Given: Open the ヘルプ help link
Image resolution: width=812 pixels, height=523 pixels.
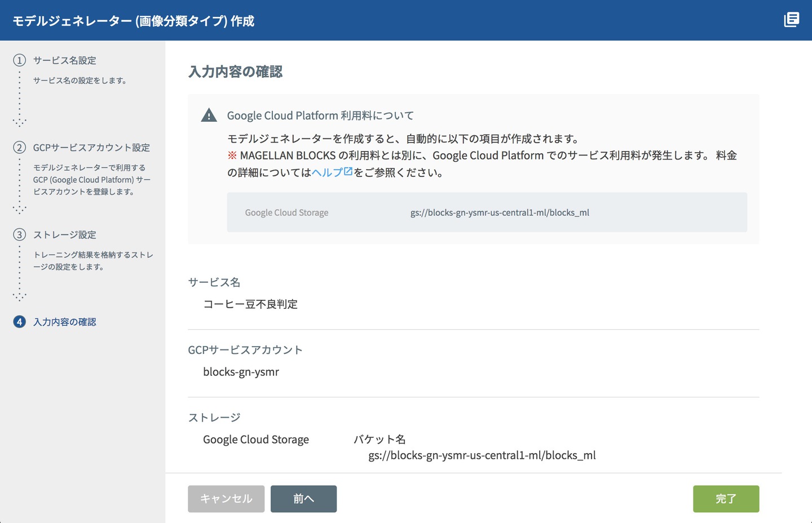Looking at the screenshot, I should pos(332,172).
